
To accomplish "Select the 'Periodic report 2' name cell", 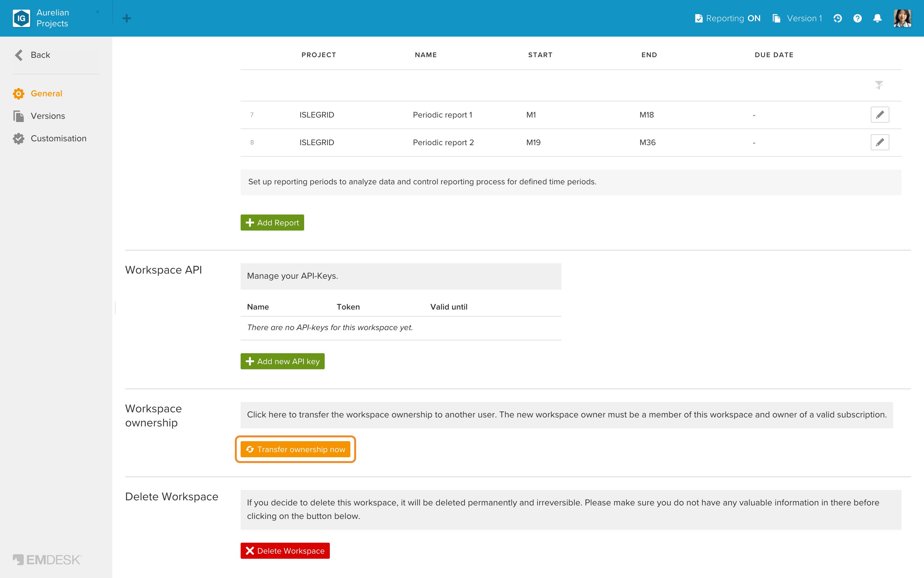I will (x=443, y=142).
